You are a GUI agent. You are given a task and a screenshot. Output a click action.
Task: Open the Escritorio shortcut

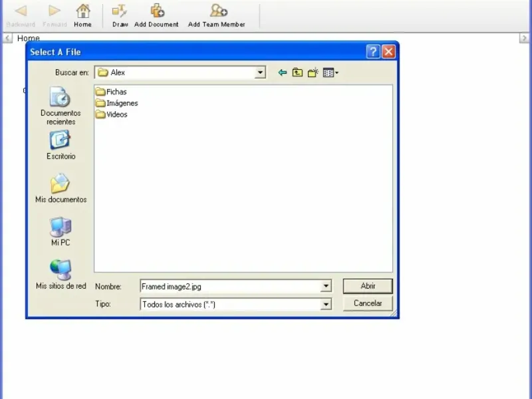tap(61, 145)
